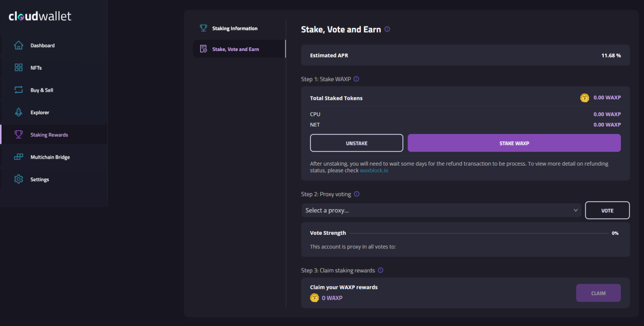Viewport: 644px width, 326px height.
Task: Click the Buy & Sell arrows icon
Action: click(x=19, y=90)
